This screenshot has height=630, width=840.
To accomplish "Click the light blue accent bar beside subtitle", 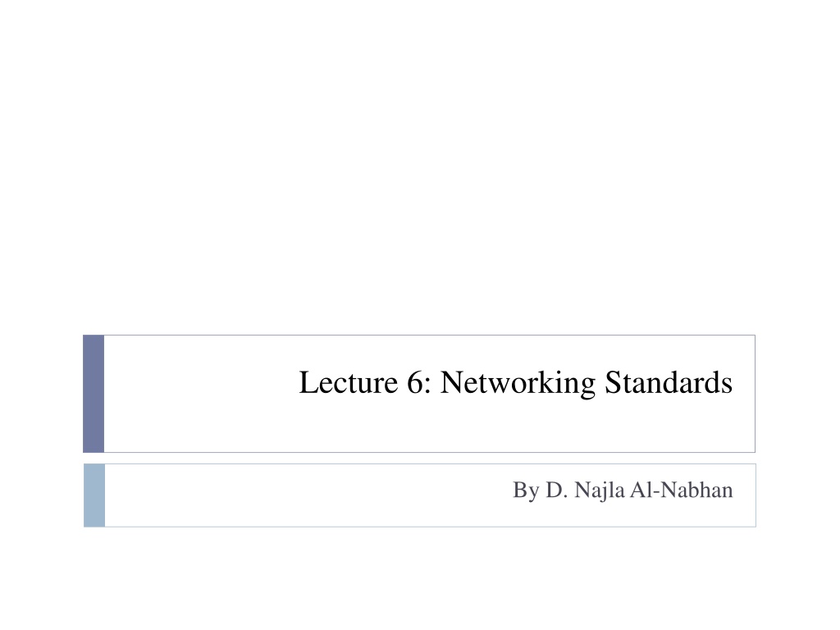I will (x=94, y=495).
